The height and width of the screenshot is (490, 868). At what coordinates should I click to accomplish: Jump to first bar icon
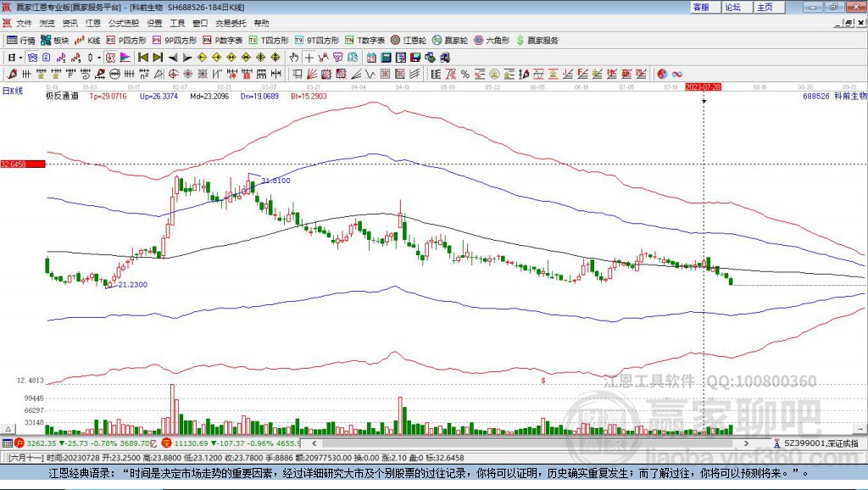[142, 58]
